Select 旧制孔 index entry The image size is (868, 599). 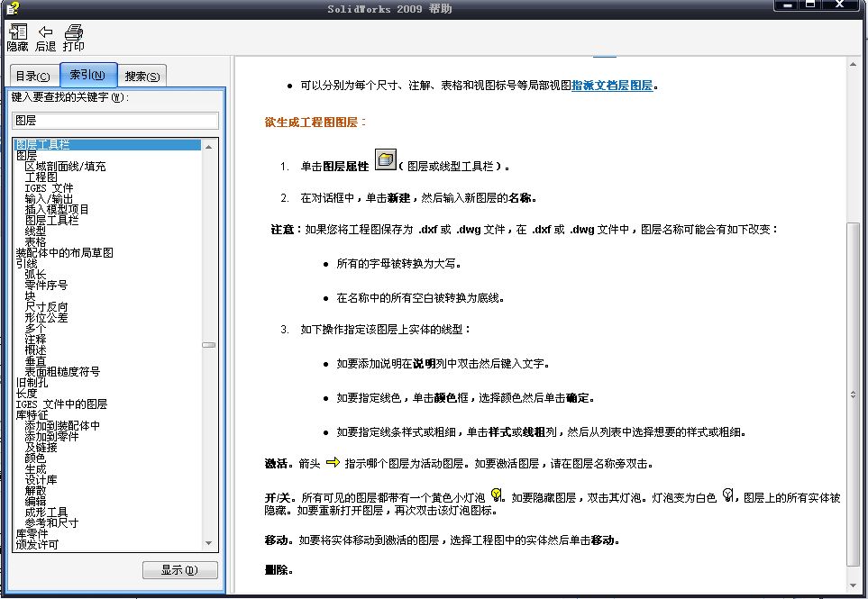click(32, 382)
